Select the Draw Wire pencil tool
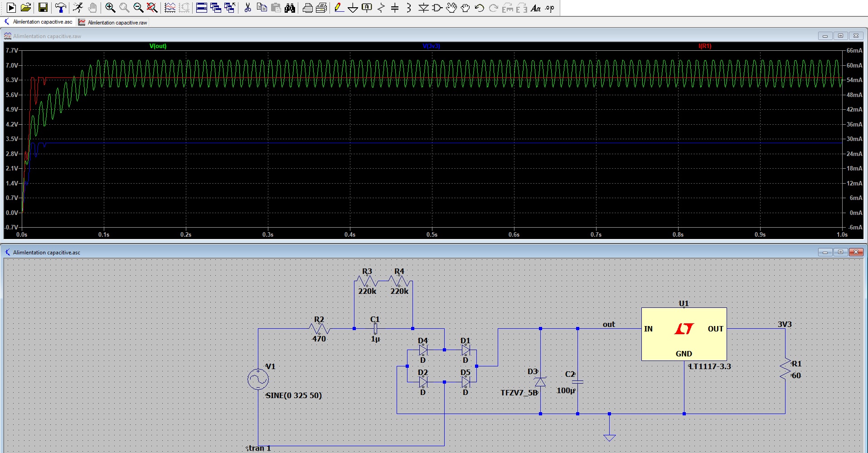The height and width of the screenshot is (453, 868). coord(339,8)
